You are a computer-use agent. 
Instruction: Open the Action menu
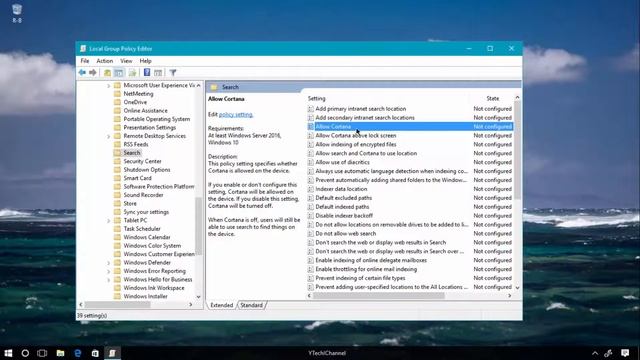pos(104,61)
